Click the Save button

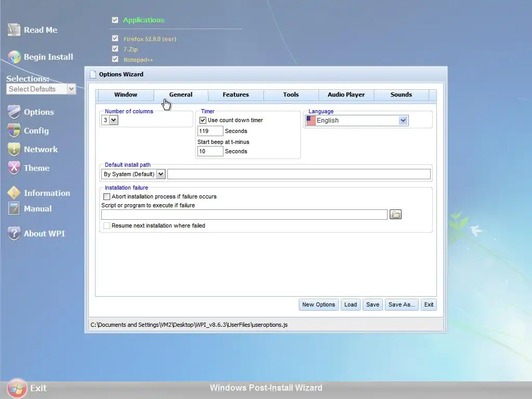click(x=373, y=304)
